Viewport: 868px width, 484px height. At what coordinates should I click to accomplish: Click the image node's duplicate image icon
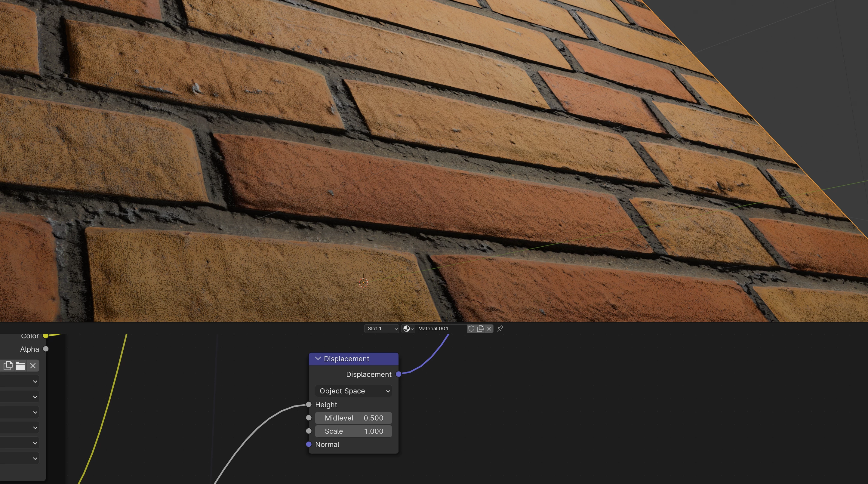coord(8,366)
